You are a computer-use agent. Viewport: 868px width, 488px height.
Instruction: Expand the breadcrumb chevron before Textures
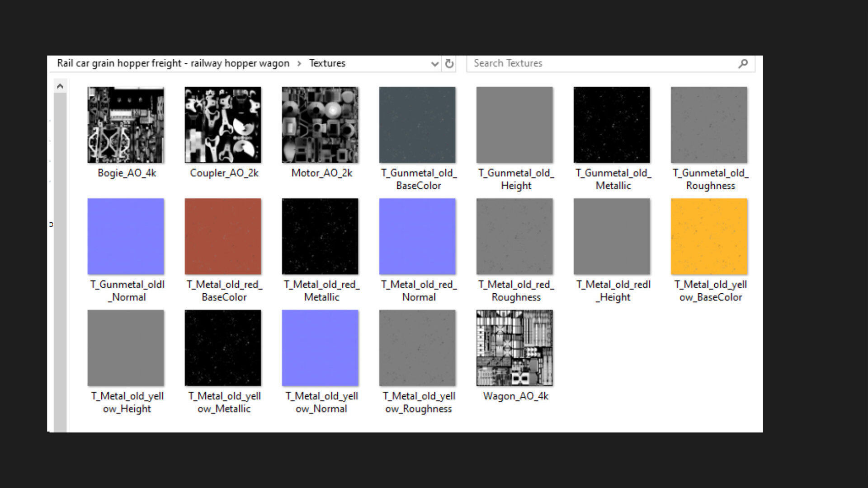pyautogui.click(x=299, y=64)
